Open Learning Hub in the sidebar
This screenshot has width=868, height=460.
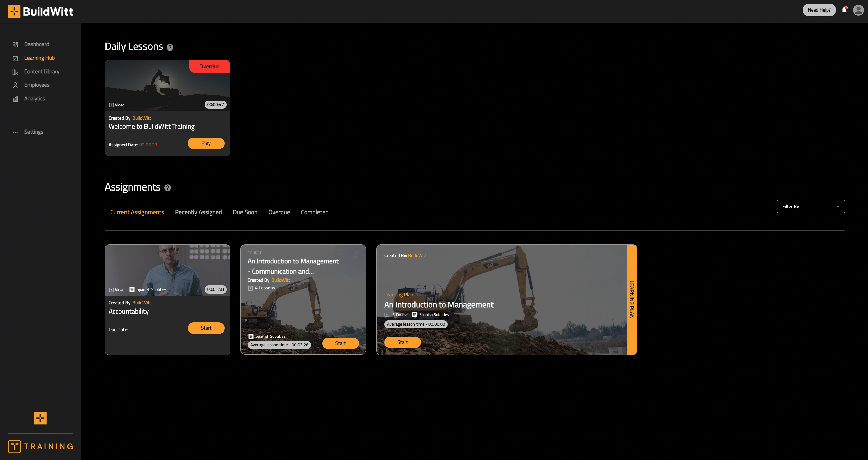click(x=39, y=58)
